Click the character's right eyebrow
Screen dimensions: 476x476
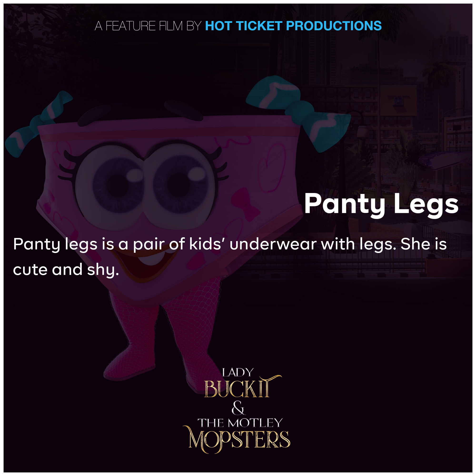click(x=183, y=110)
